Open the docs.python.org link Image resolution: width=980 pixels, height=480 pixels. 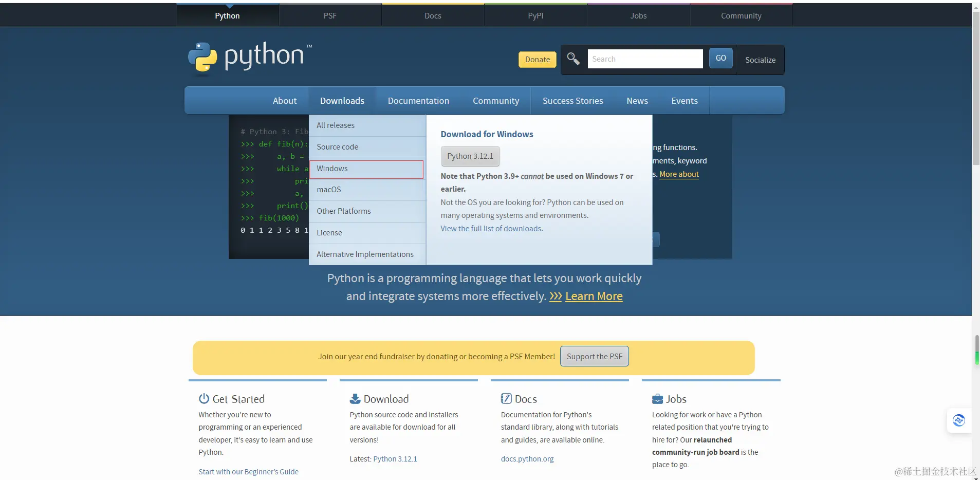(x=527, y=459)
